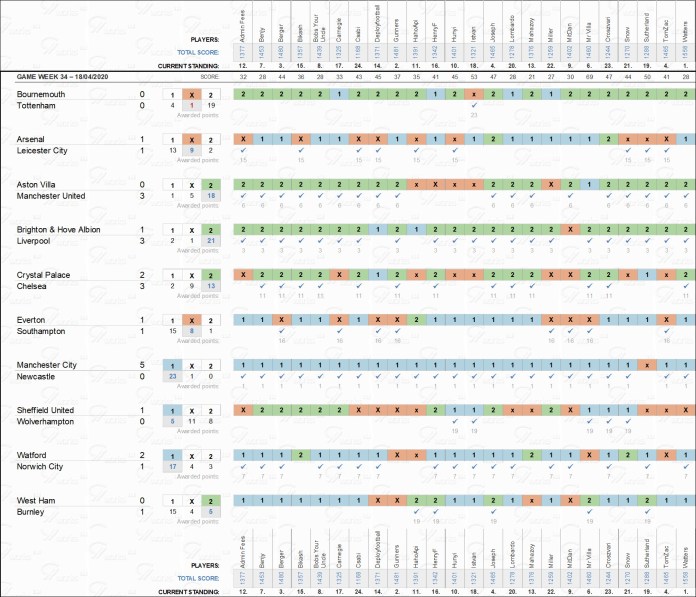Click Admin Fees prediction for Arsenal match

[243, 139]
